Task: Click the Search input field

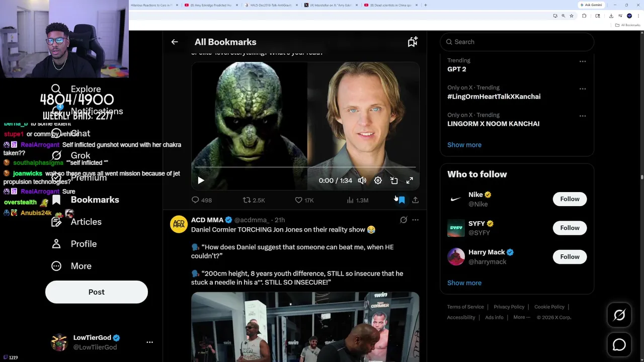Action: [x=517, y=42]
